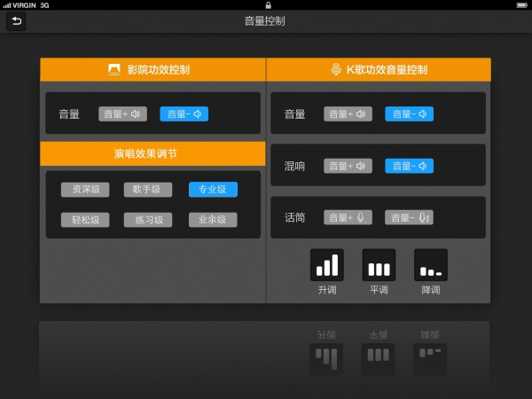532x399 pixels.
Task: Increase 话筒 microphone volume with 音量+
Action: pos(348,217)
